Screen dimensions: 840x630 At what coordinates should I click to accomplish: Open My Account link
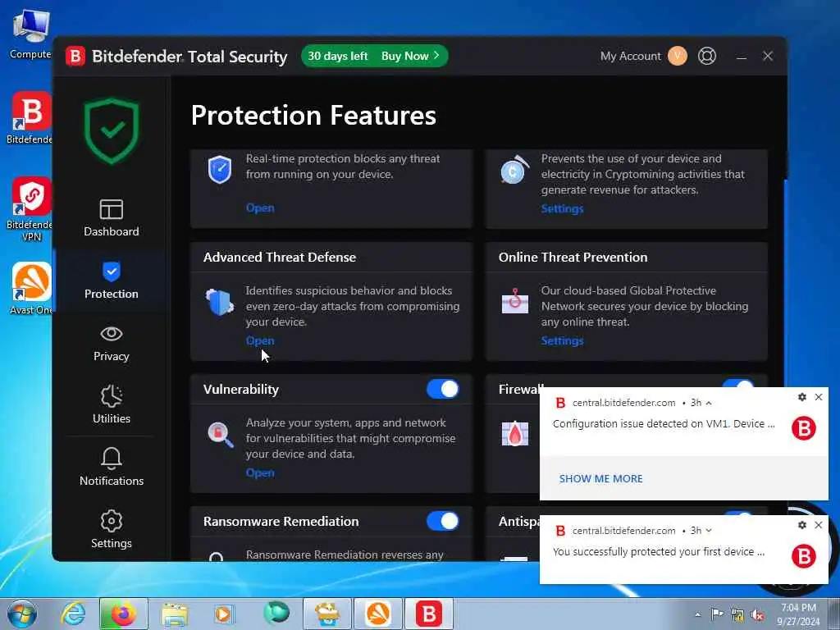[631, 56]
